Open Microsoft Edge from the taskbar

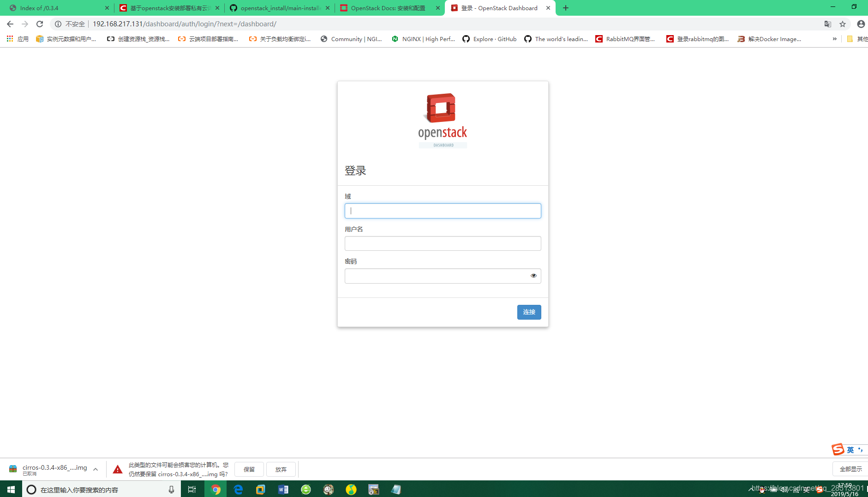click(238, 490)
